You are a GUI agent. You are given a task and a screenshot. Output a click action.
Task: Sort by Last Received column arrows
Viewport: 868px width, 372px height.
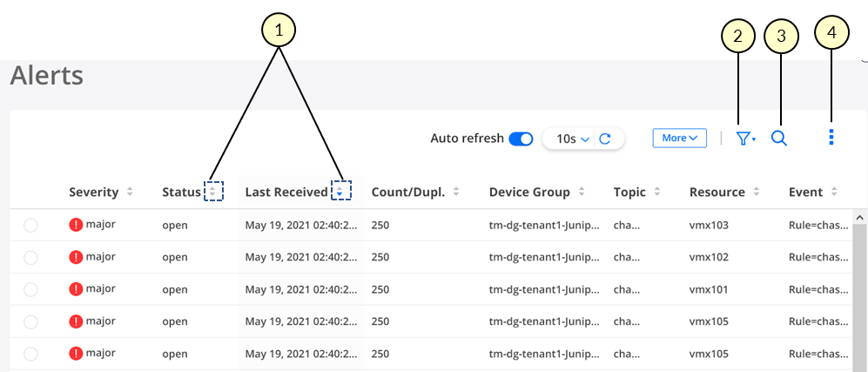(x=341, y=192)
